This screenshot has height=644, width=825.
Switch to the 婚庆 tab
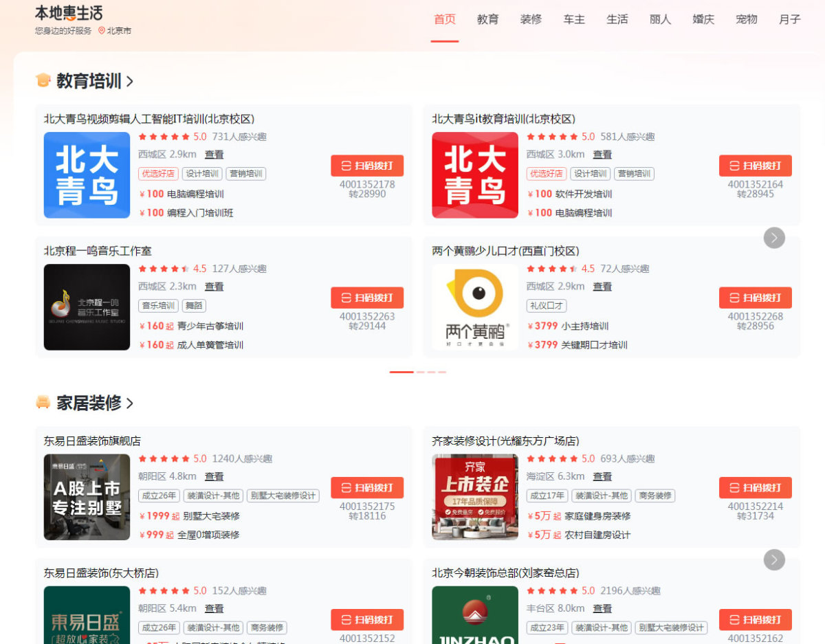(x=703, y=19)
